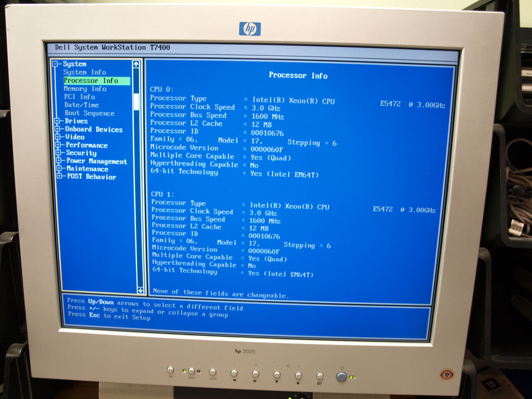532x399 pixels.
Task: Click CPU 0's "1600 MHz" bus speed value
Action: [x=268, y=117]
